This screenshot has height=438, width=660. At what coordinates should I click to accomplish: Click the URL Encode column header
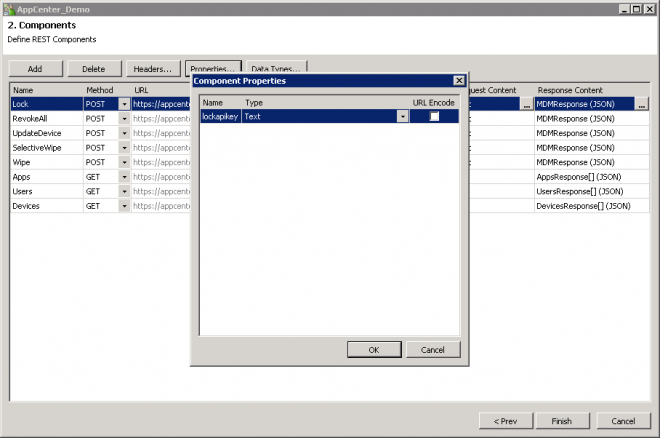(x=434, y=103)
